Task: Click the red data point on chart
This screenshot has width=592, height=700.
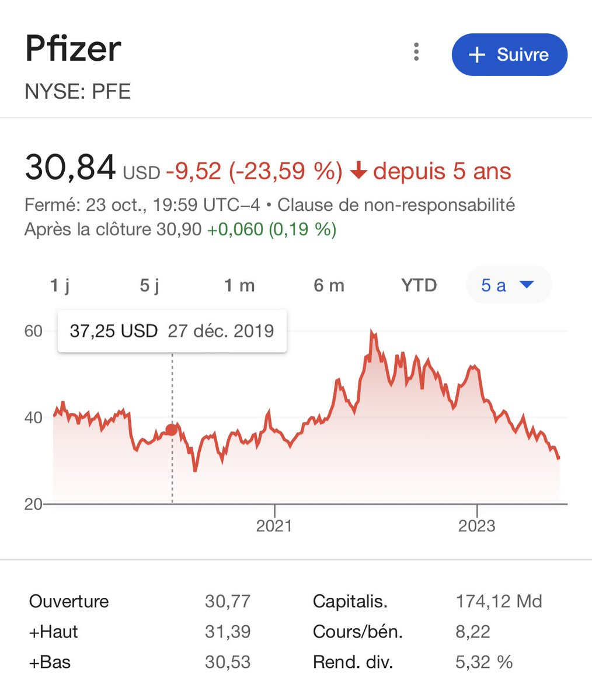Action: point(172,430)
